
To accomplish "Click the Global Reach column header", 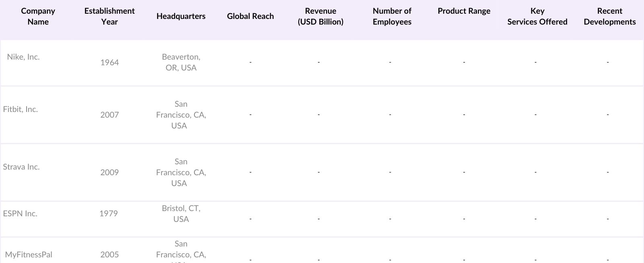I will tap(250, 16).
